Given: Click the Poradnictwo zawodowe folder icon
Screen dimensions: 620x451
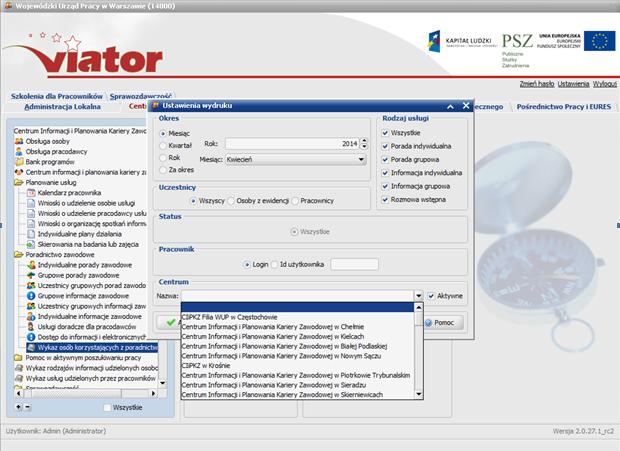Looking at the screenshot, I should pyautogui.click(x=19, y=254).
